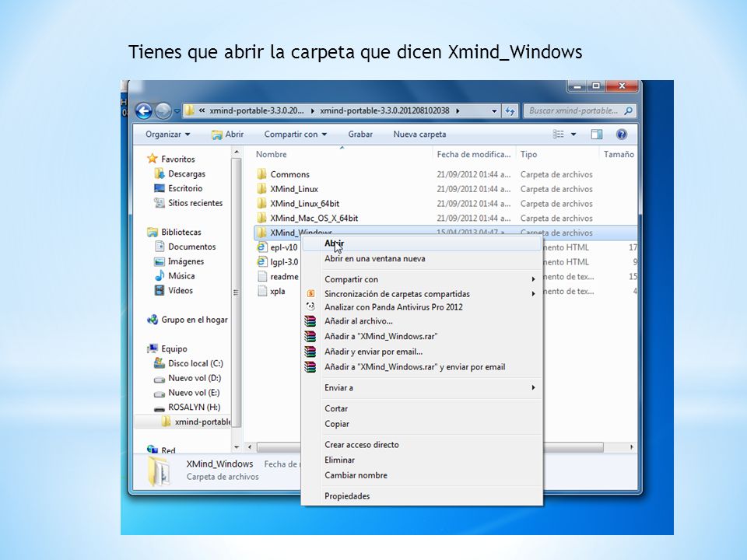747x560 pixels.
Task: Click the Forward navigation arrow
Action: coord(163,111)
